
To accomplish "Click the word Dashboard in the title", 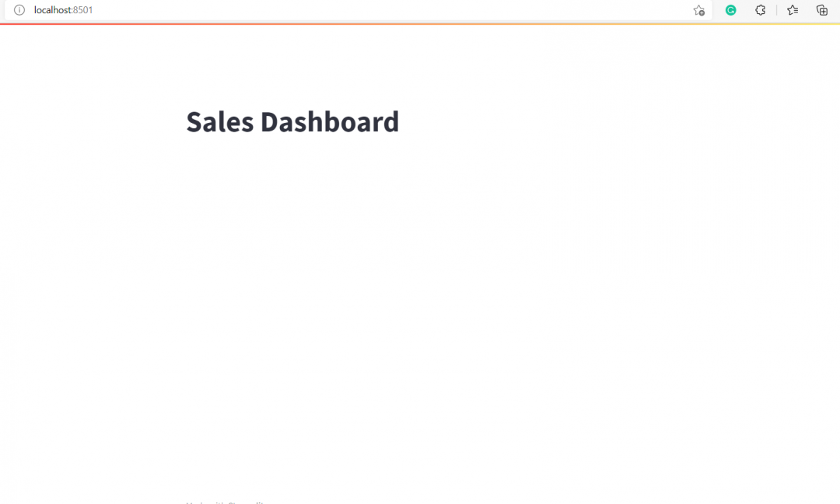I will 329,122.
